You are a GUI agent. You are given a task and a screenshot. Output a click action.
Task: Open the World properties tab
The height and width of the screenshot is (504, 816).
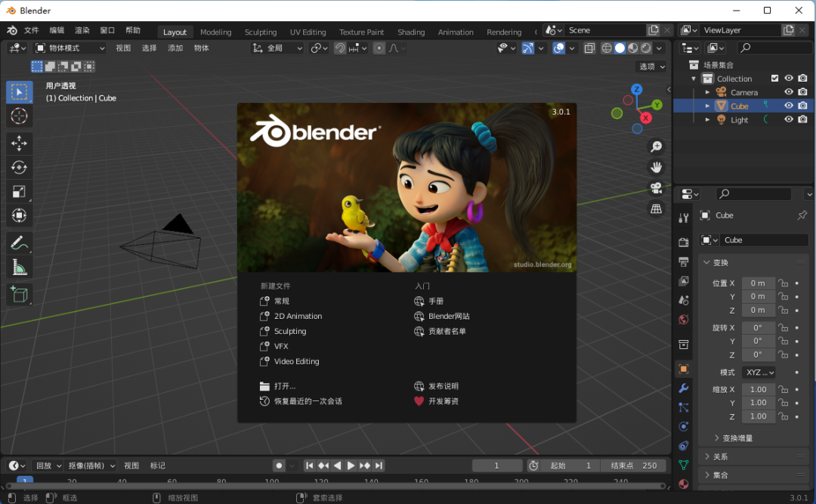click(684, 319)
